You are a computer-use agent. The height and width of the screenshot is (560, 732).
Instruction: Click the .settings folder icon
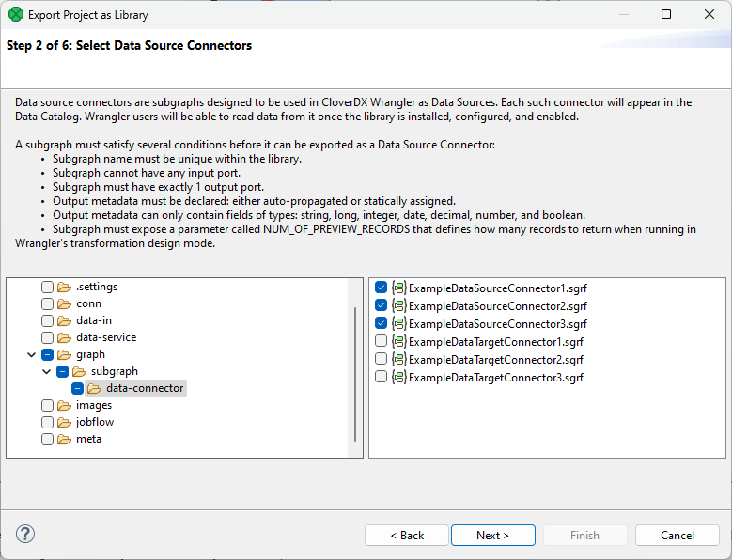[65, 287]
